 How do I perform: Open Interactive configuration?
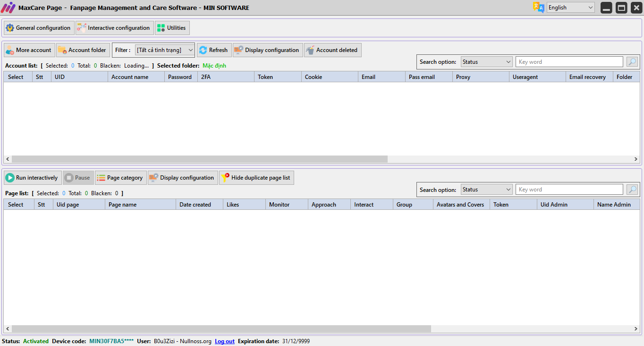click(x=115, y=28)
